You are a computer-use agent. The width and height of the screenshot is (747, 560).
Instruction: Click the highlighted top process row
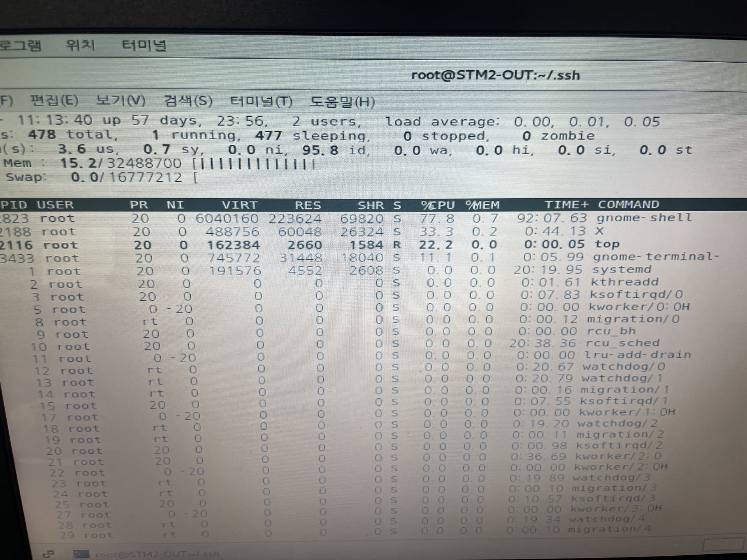point(607,244)
